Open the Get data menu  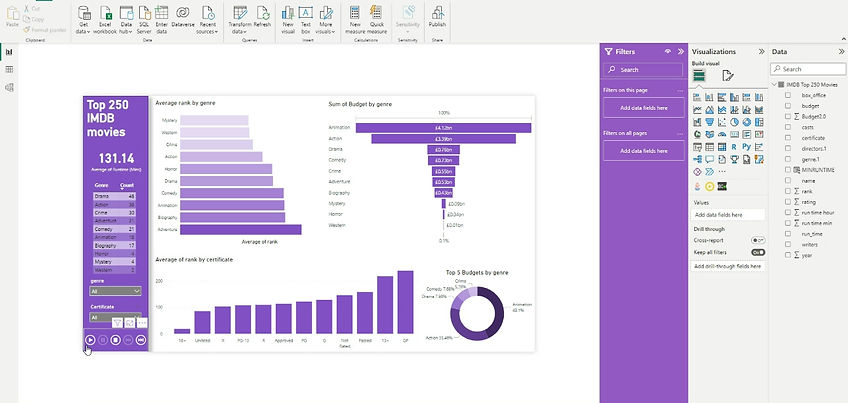pos(84,20)
